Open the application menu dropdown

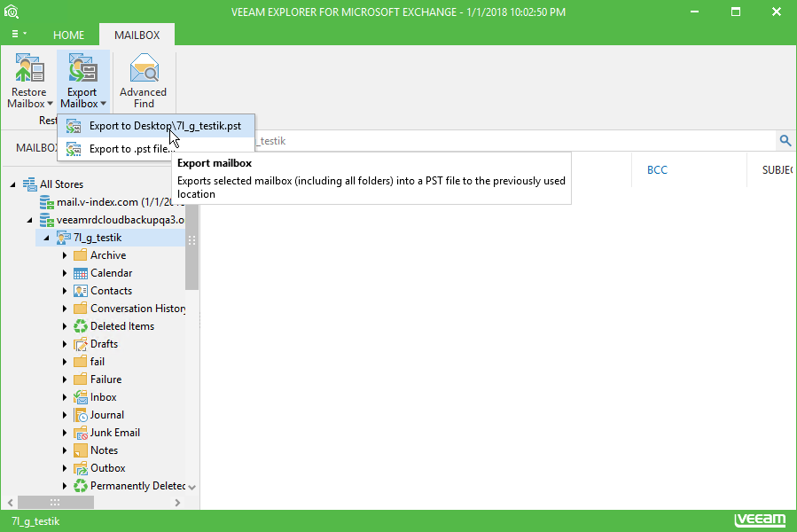pyautogui.click(x=20, y=34)
